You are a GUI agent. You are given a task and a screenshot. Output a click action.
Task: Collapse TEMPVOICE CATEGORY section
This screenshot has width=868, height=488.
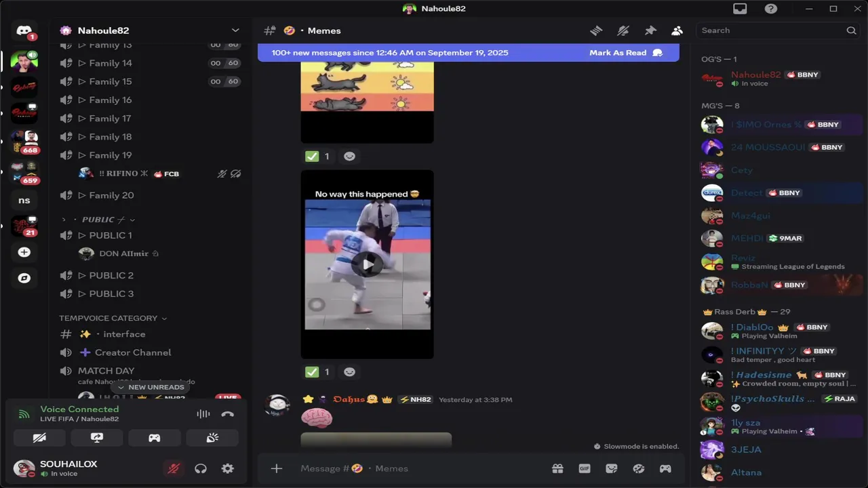click(113, 318)
